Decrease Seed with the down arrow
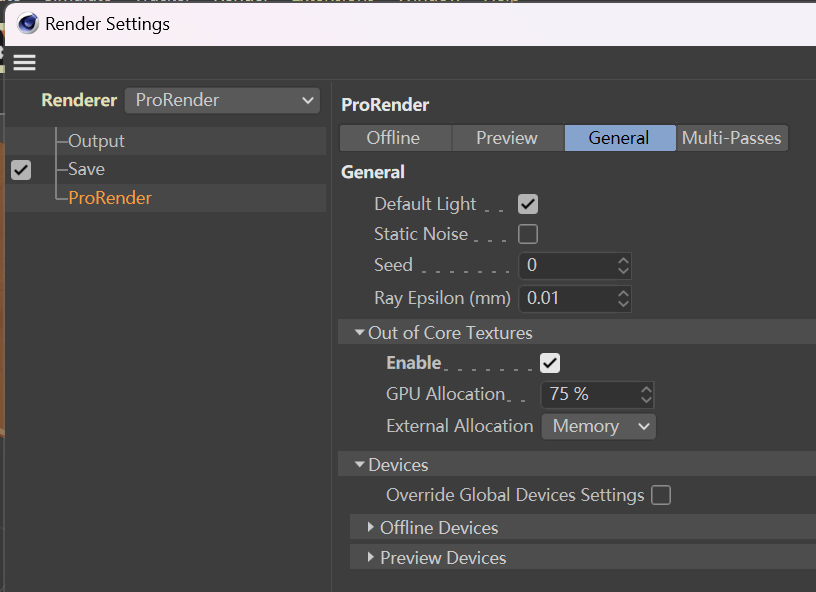This screenshot has height=592, width=816. click(x=623, y=271)
